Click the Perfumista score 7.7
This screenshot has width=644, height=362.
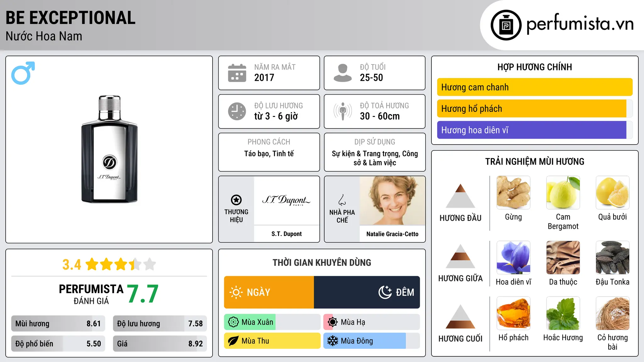tap(143, 294)
